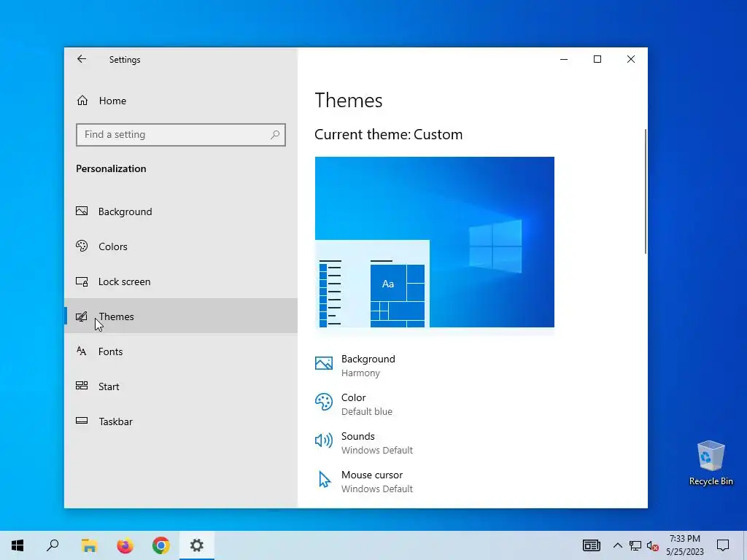Open the Home settings page
Image resolution: width=747 pixels, height=560 pixels.
pos(181,101)
